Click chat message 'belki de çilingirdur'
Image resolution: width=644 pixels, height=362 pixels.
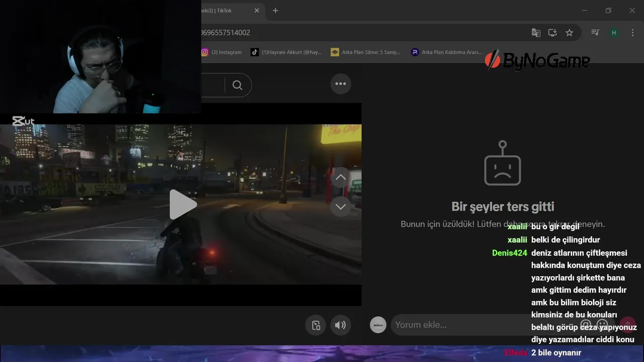point(566,240)
